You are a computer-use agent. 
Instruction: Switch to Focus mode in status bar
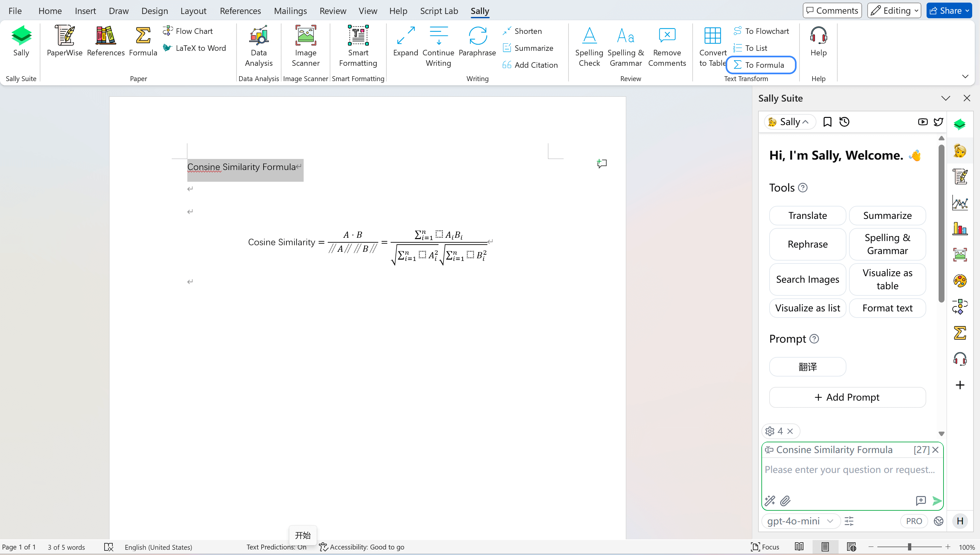tap(765, 547)
